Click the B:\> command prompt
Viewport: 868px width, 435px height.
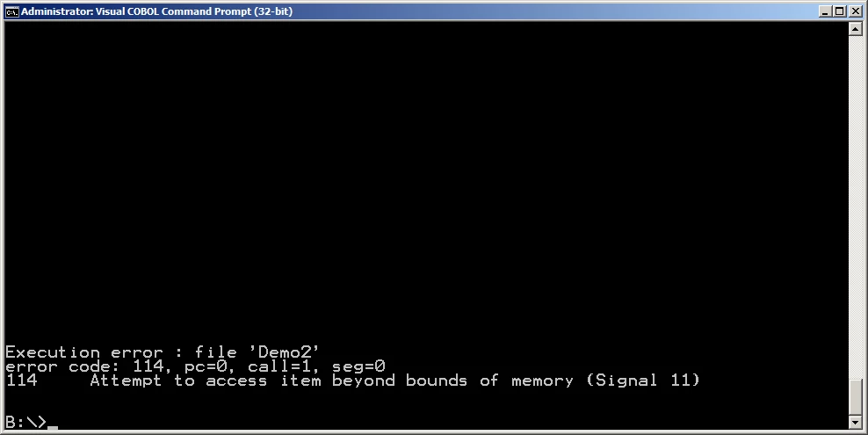(26, 423)
